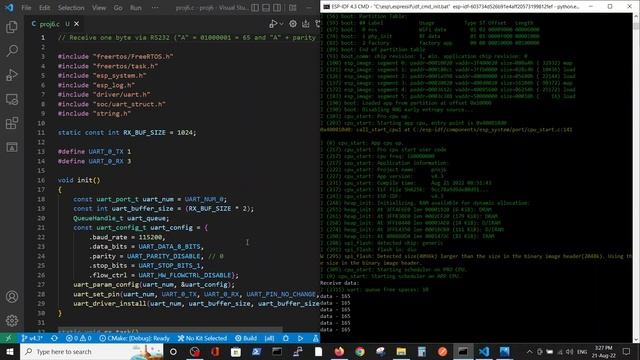Click the VS Code logo icon
Image resolution: width=640 pixels, height=360 pixels.
tap(9, 7)
